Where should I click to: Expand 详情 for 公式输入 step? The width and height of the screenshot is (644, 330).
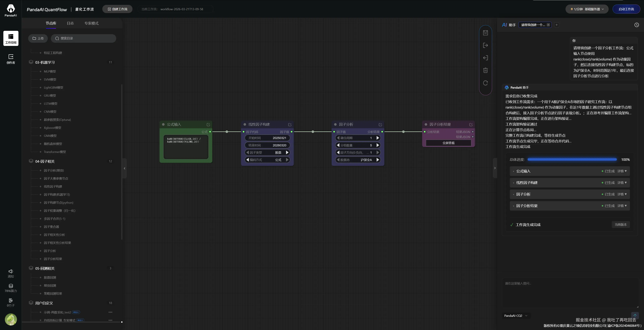coord(622,171)
